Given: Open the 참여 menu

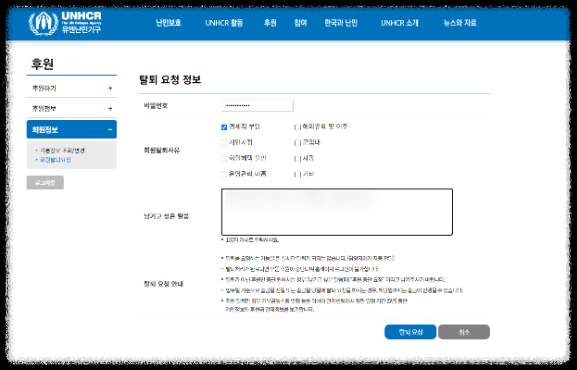Looking at the screenshot, I should [x=300, y=23].
